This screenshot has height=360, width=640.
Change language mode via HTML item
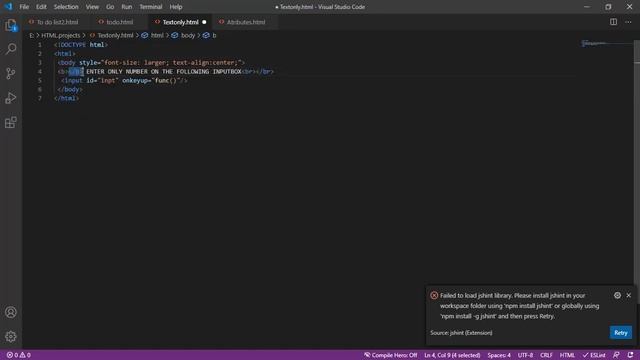[567, 355]
